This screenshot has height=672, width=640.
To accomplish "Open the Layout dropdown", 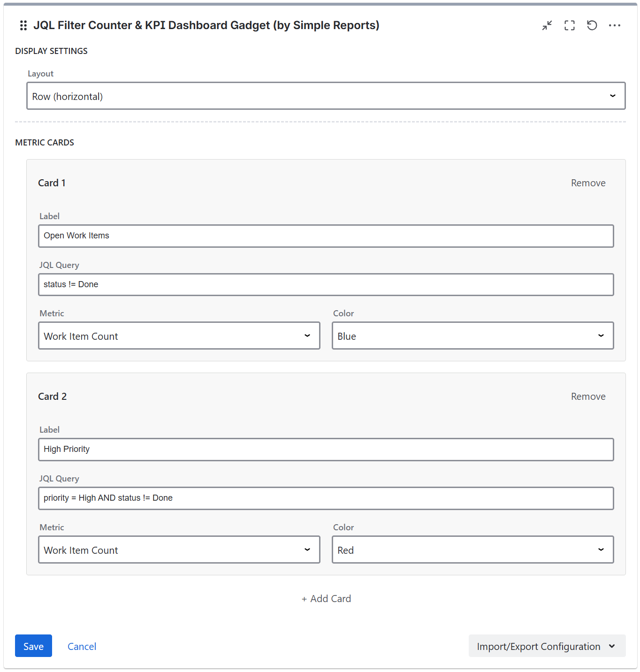I will 326,96.
